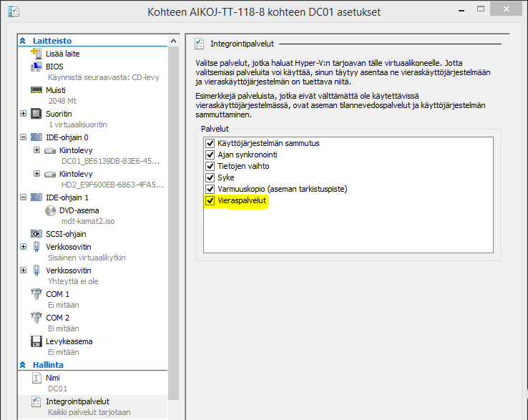Click 'DC01_BE6139DB-83E6-45...' disk file name
The height and width of the screenshot is (420, 528).
pos(110,161)
